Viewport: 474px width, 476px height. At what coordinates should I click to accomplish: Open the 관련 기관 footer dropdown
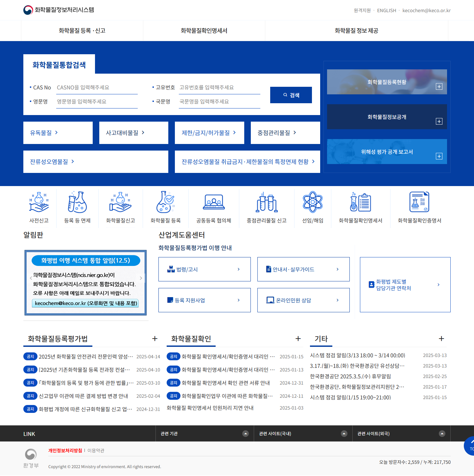click(245, 434)
